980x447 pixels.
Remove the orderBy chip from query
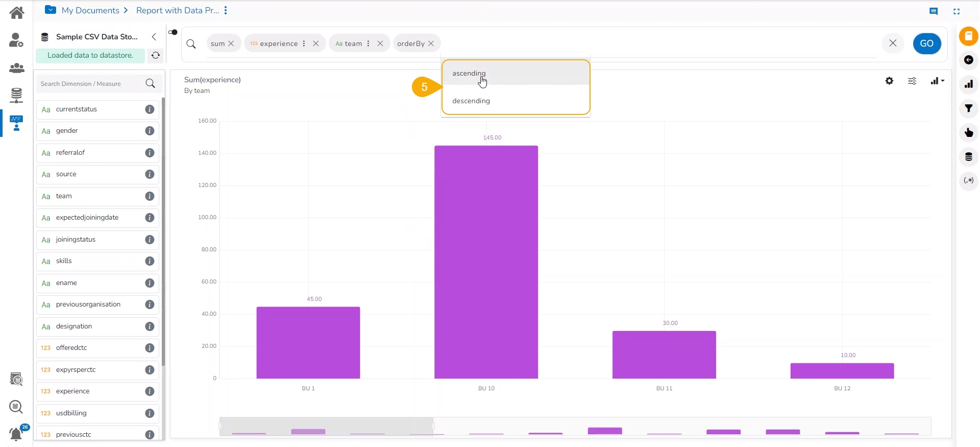(x=431, y=43)
